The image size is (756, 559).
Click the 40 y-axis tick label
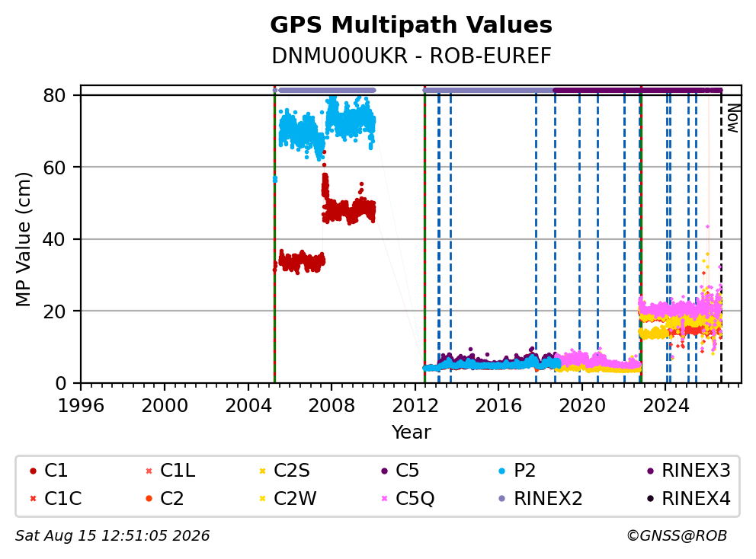pyautogui.click(x=54, y=239)
